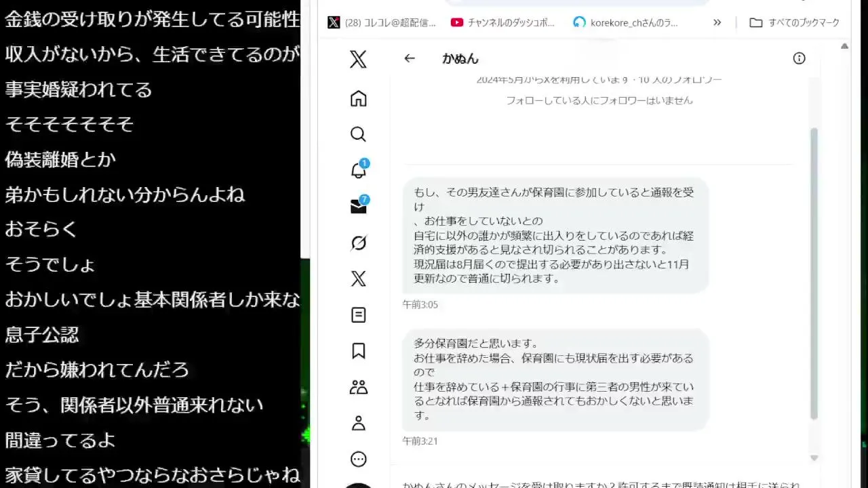Open the Premium X icon below Grok
This screenshot has height=488, width=868.
pyautogui.click(x=358, y=279)
